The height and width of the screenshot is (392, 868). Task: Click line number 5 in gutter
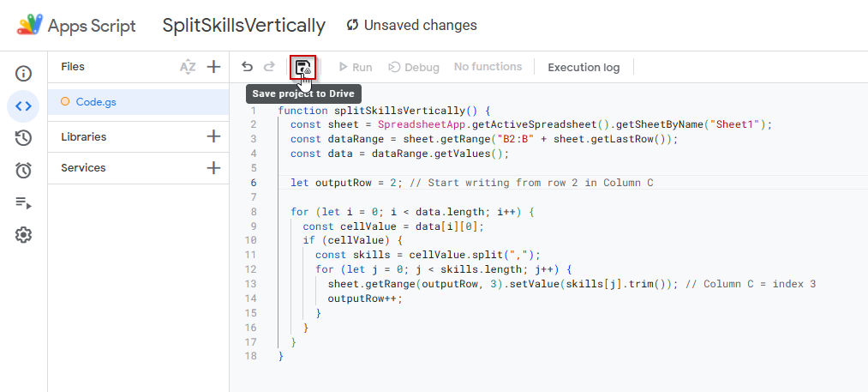click(254, 168)
